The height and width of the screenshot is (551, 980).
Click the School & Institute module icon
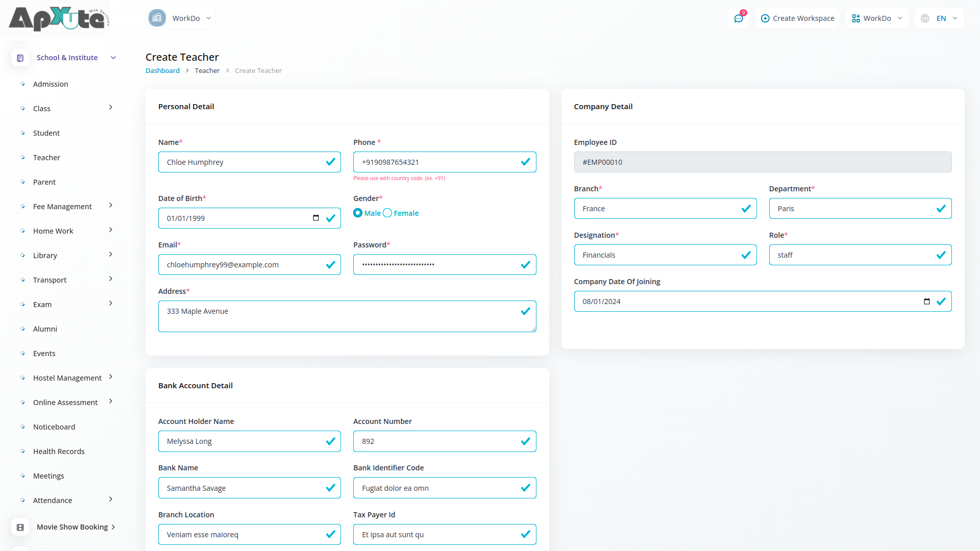[20, 58]
